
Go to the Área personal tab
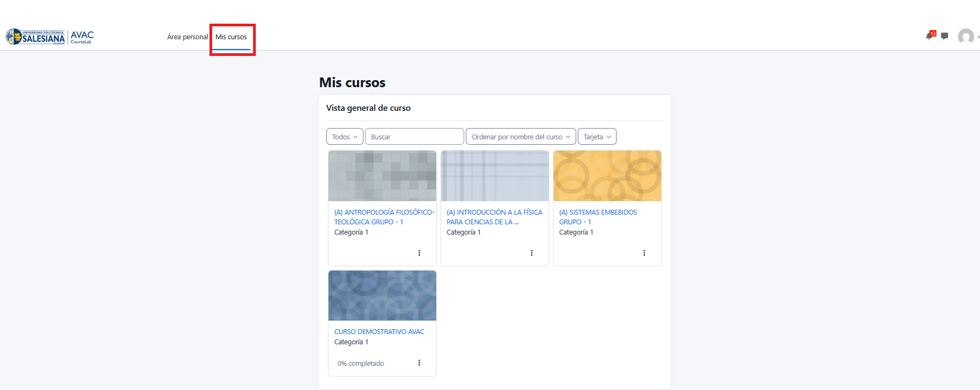tap(187, 37)
